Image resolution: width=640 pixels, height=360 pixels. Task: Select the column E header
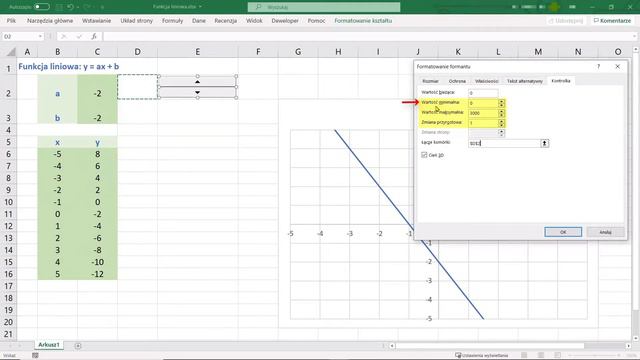click(x=198, y=51)
